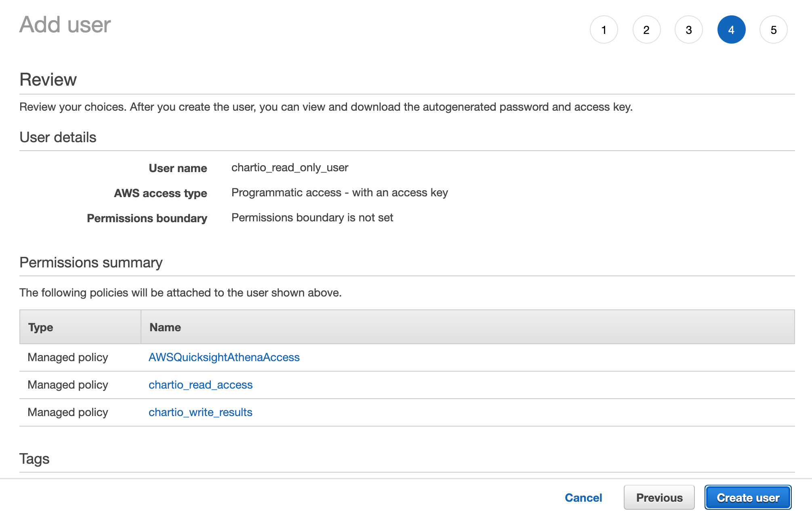Click step 5 circle navigator icon

(775, 29)
